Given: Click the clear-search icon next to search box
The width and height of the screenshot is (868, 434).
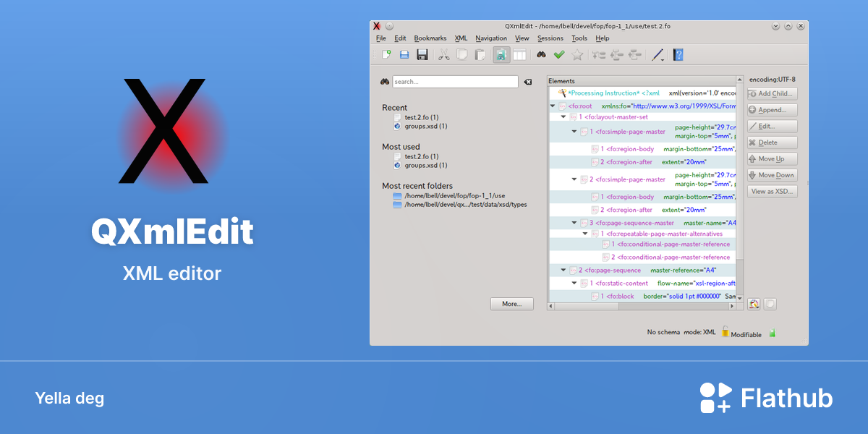Looking at the screenshot, I should [x=527, y=82].
